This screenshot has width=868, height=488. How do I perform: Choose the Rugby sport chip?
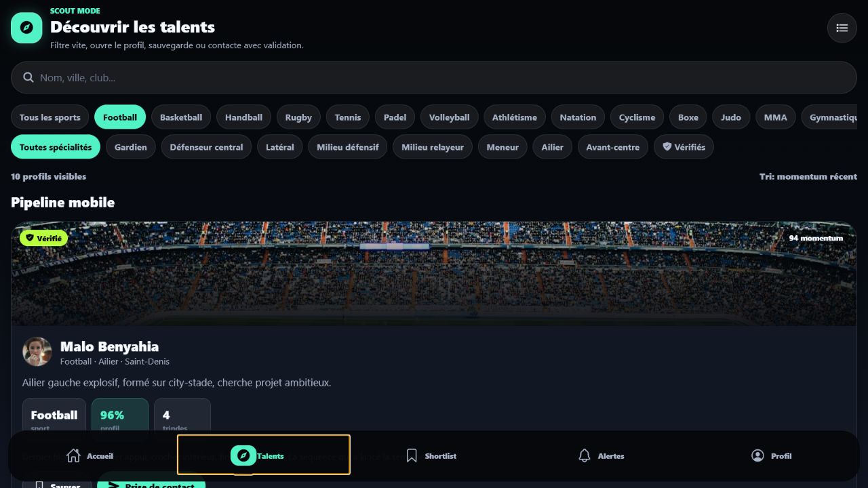[298, 117]
